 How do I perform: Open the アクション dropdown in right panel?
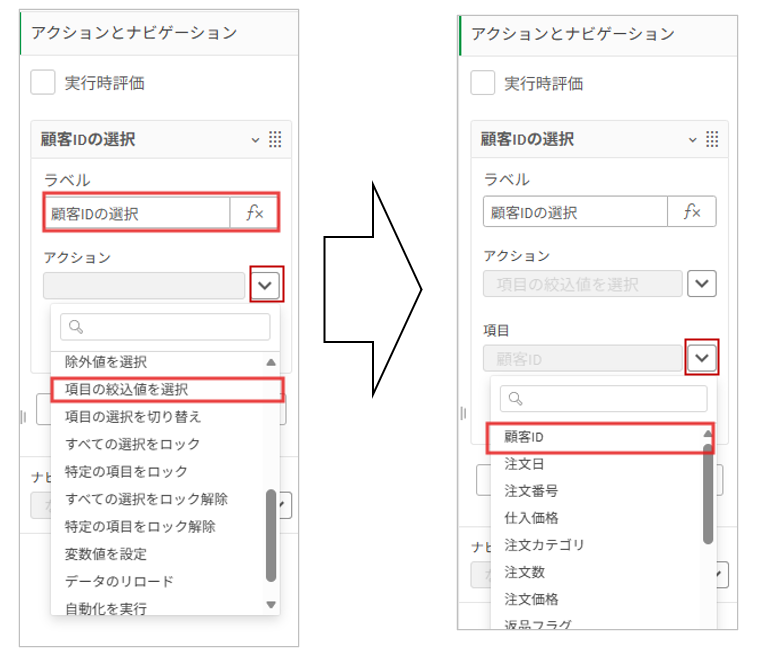pos(702,284)
